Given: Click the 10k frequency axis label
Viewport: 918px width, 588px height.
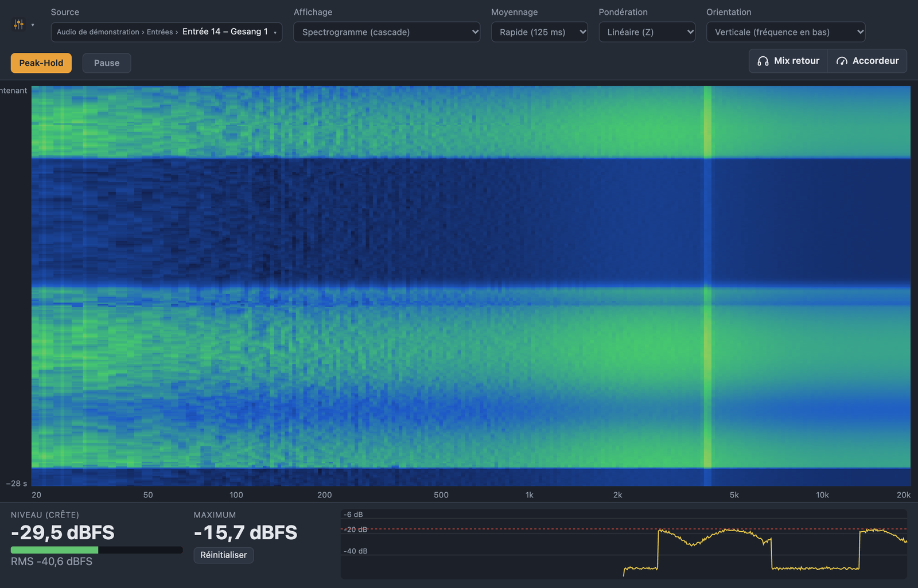Looking at the screenshot, I should coord(822,495).
